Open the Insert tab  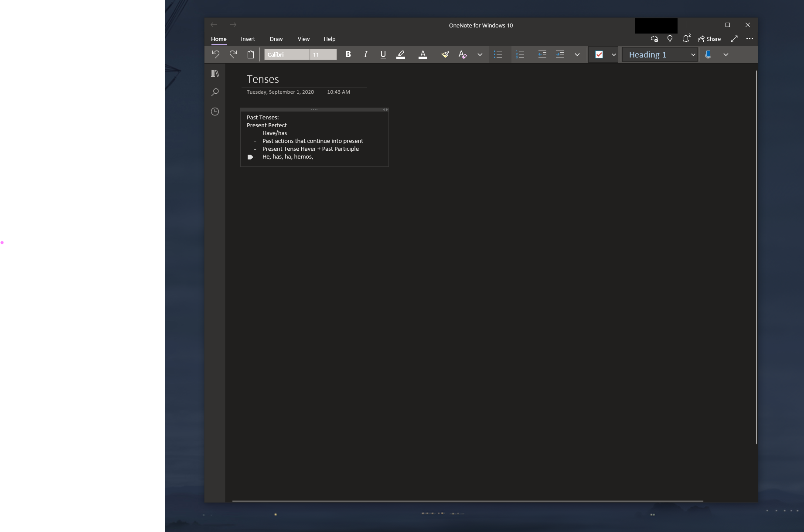pos(248,39)
